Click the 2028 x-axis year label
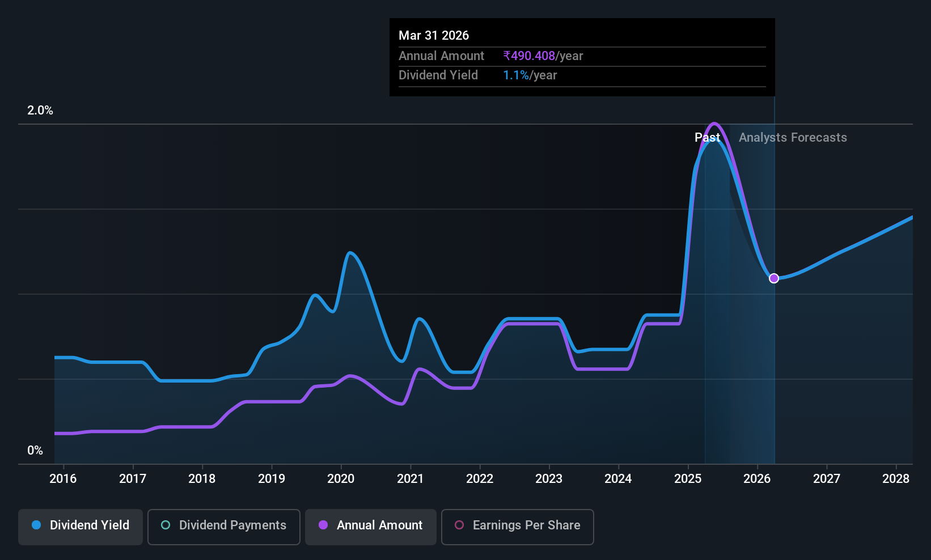The width and height of the screenshot is (931, 560). (x=896, y=478)
